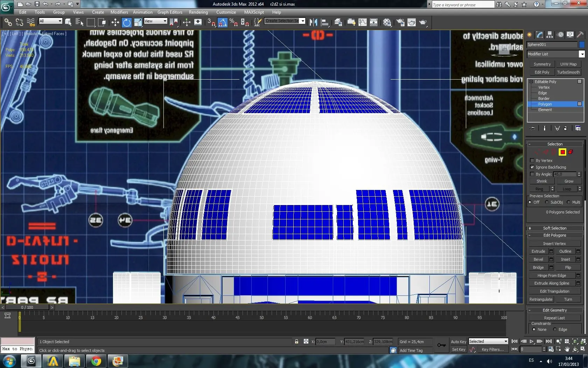
Task: Open the Create Selection Set dropdown
Action: pos(285,21)
